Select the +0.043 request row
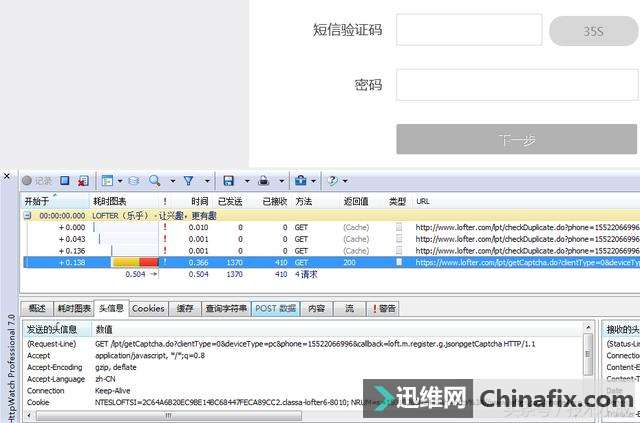 331,239
